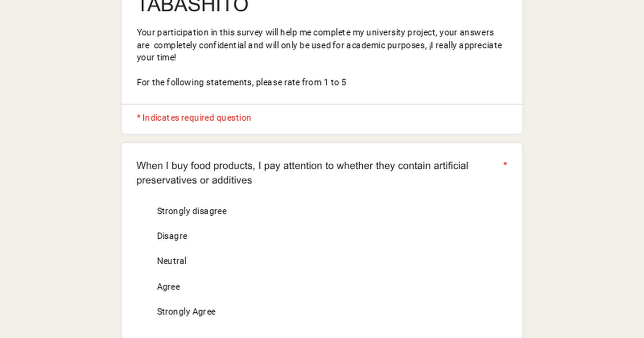Click the words "artificial" in the question
644x338 pixels.
pyautogui.click(x=448, y=166)
